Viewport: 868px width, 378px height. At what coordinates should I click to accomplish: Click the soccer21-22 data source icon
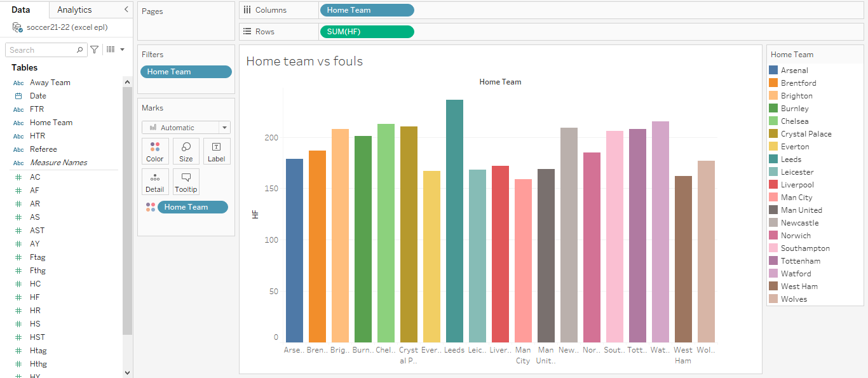point(18,27)
